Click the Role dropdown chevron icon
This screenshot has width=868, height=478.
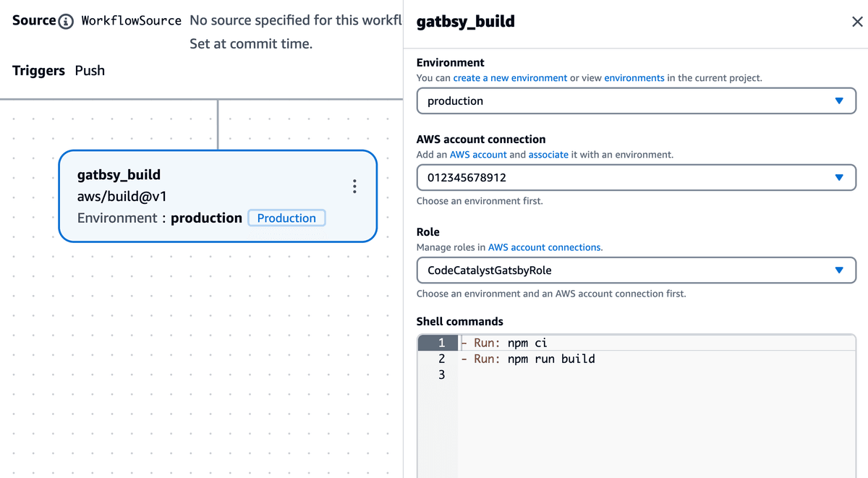coord(839,270)
